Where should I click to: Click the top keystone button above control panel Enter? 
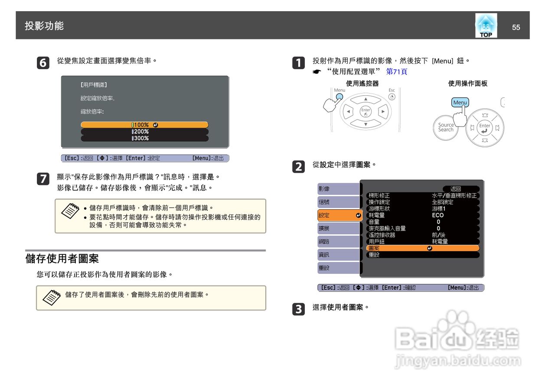click(485, 115)
